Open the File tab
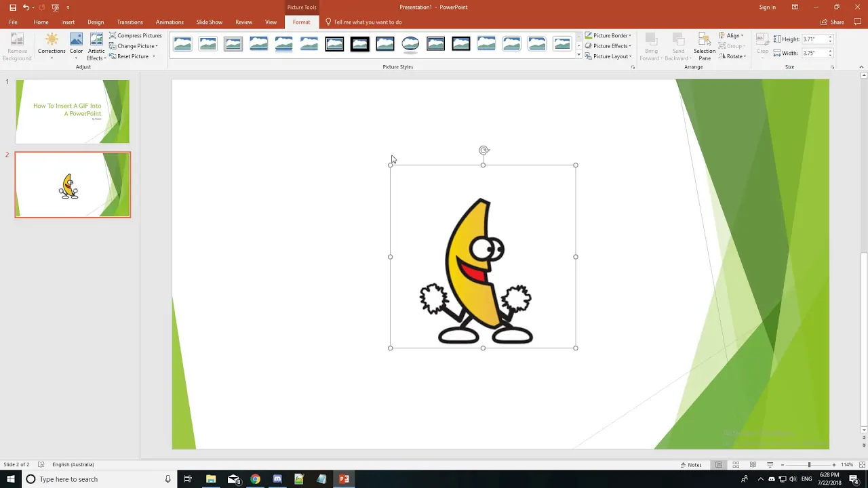This screenshot has height=488, width=868. [x=13, y=22]
